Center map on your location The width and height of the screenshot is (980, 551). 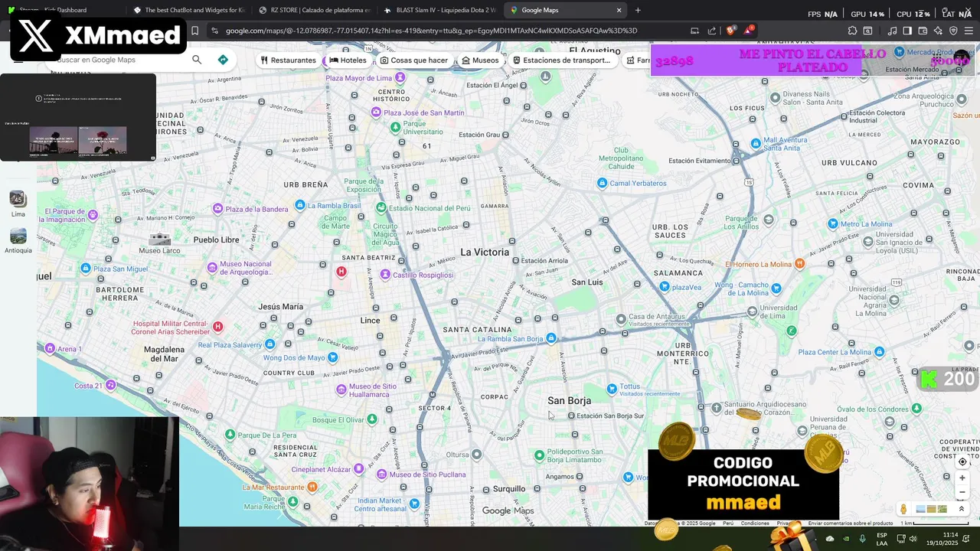[x=962, y=461]
